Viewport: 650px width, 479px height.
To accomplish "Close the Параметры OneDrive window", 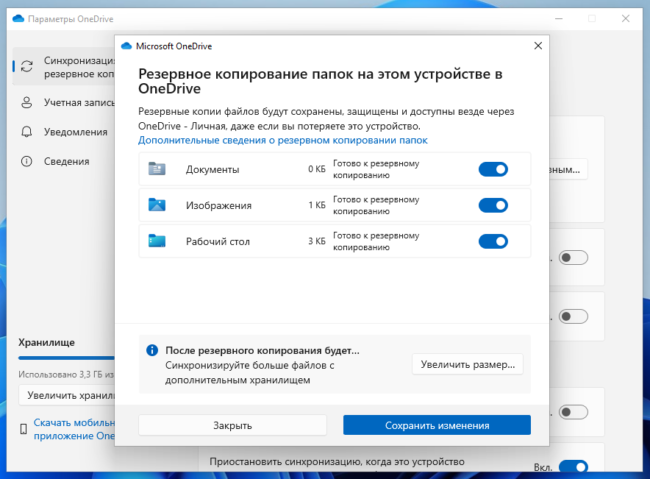I will point(626,19).
